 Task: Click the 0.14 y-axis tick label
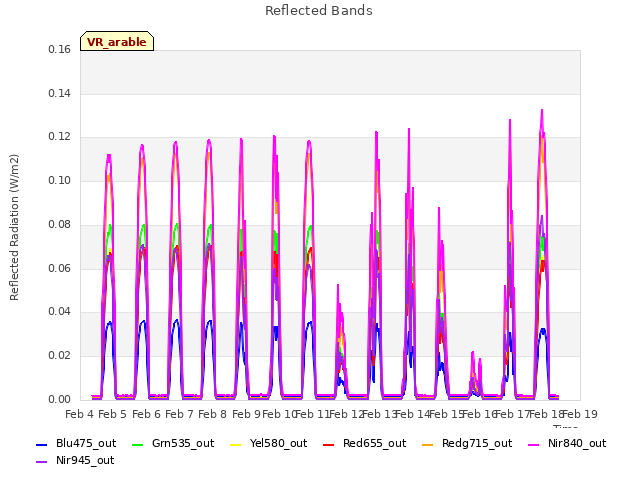60,94
